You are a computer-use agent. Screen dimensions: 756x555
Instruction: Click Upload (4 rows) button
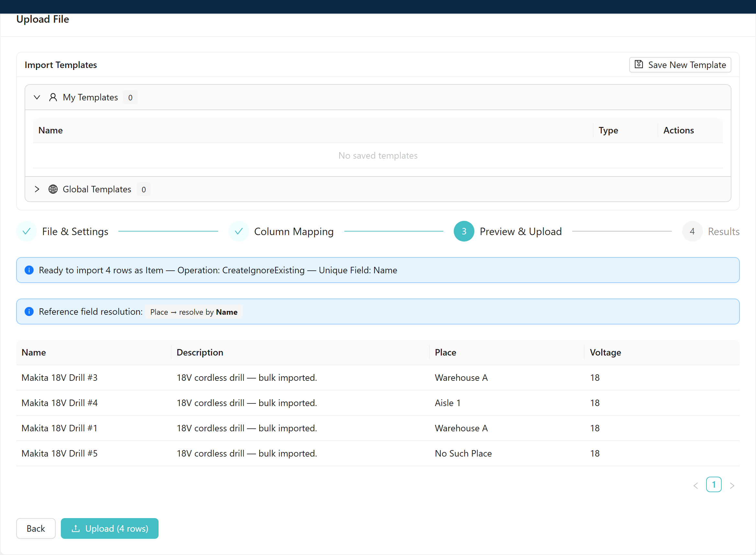(x=109, y=528)
